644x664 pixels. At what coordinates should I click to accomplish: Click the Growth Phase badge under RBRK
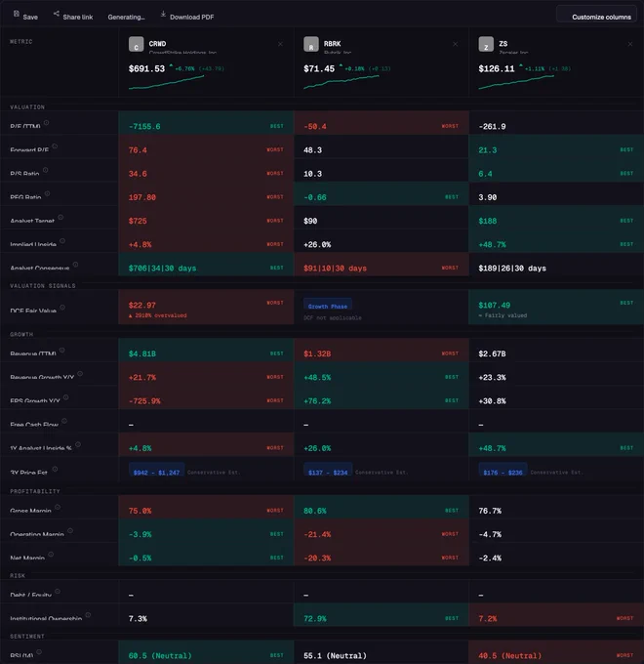(x=328, y=306)
